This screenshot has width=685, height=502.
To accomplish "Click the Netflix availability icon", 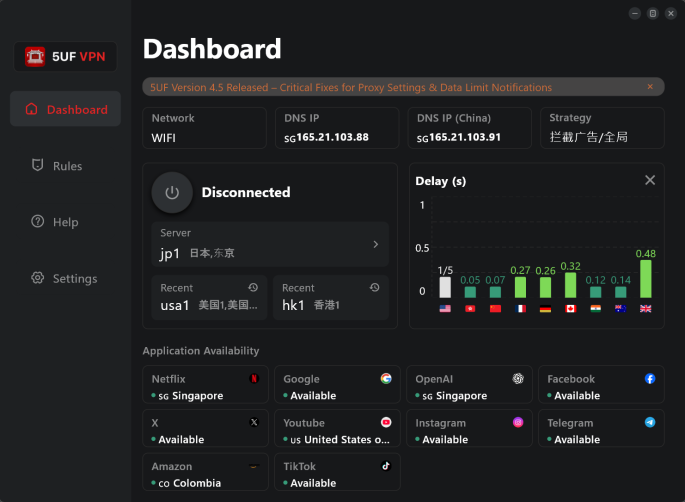I will coord(254,379).
